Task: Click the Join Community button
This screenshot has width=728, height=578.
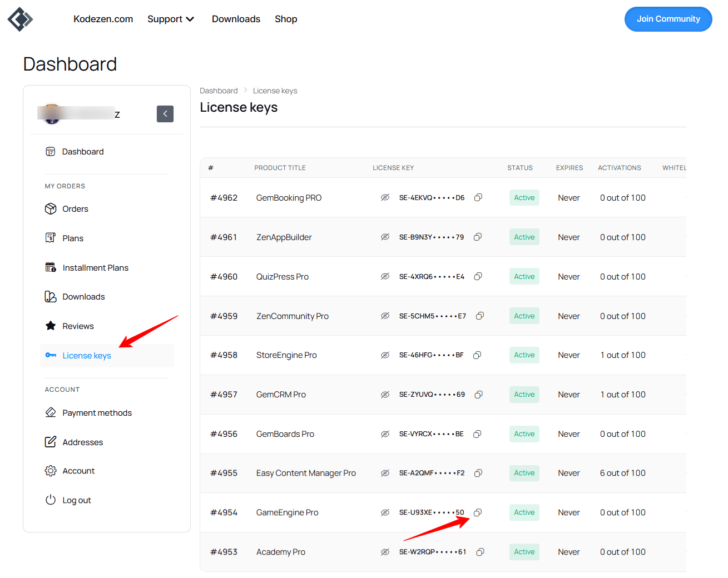Action: click(668, 19)
